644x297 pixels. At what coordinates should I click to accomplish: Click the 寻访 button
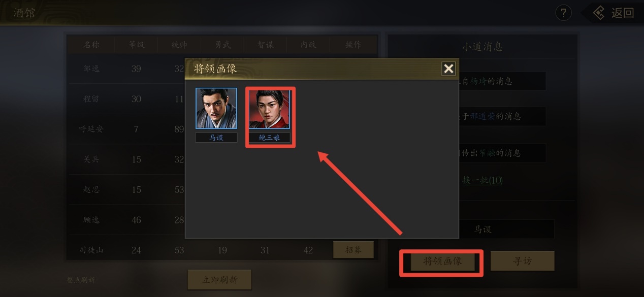(x=522, y=261)
